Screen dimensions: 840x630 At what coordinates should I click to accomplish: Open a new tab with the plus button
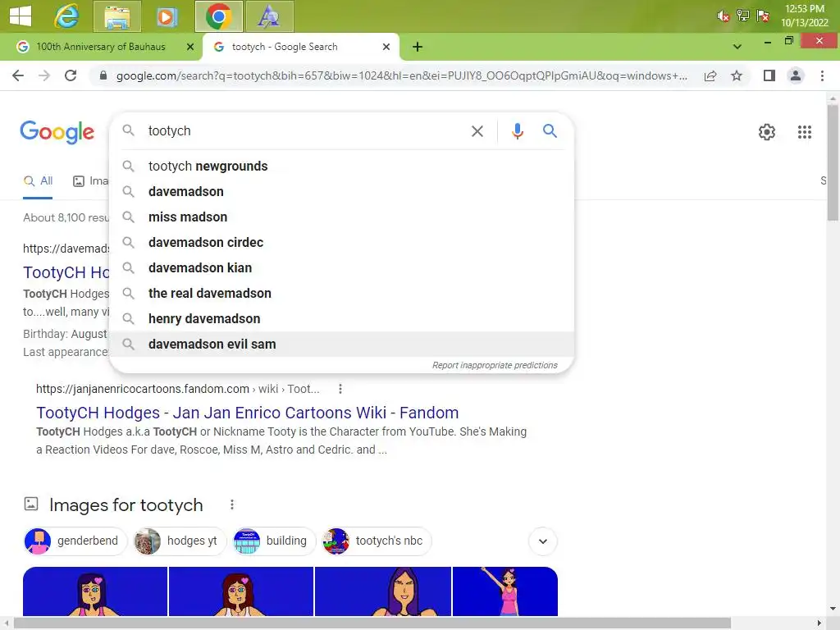(418, 47)
